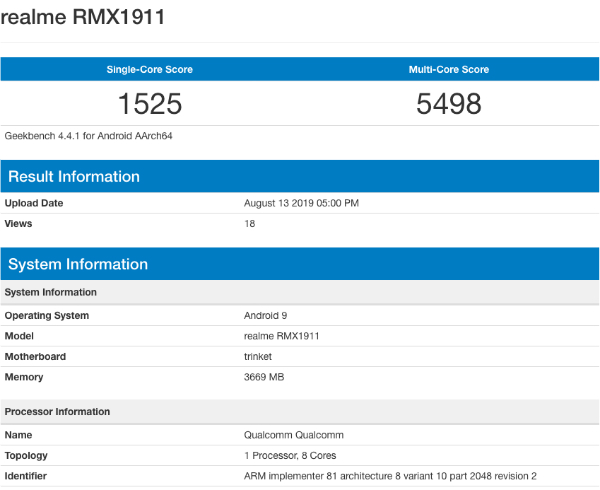Select the Processor Information subheader
600x490 pixels.
click(57, 412)
